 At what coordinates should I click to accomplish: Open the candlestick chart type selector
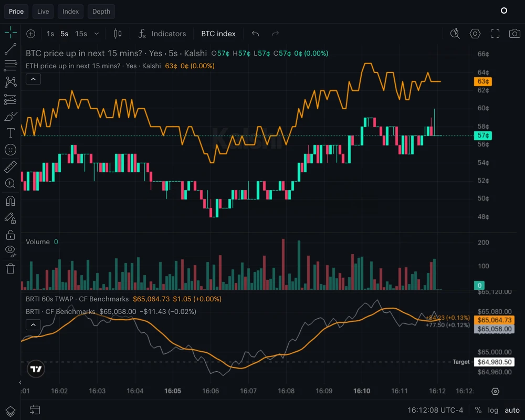(118, 34)
